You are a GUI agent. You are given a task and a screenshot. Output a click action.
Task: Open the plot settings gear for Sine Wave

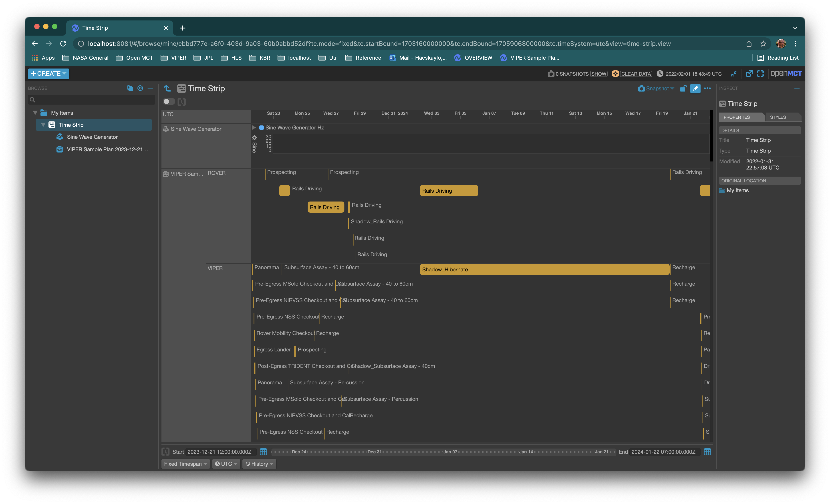(254, 138)
